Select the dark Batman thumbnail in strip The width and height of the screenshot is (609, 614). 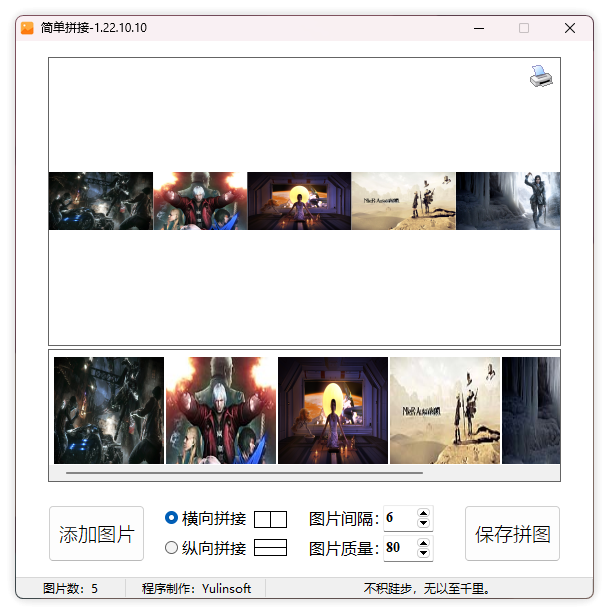pyautogui.click(x=109, y=410)
